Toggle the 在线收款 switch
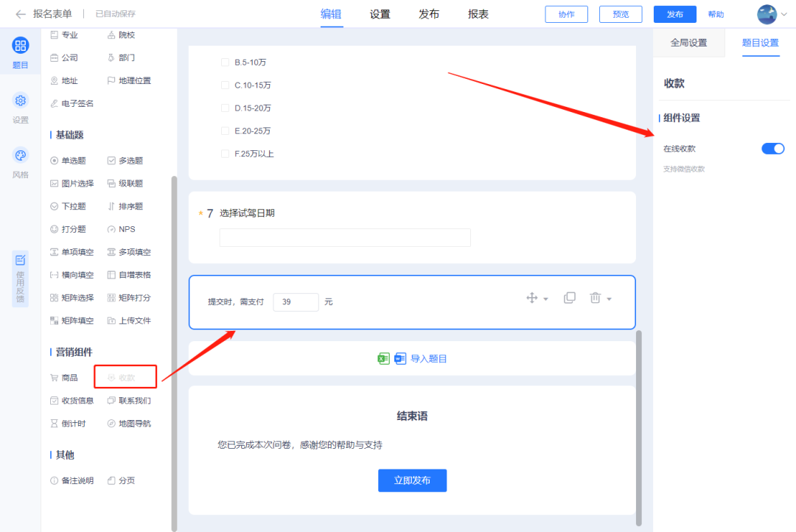The image size is (796, 532). click(x=772, y=148)
